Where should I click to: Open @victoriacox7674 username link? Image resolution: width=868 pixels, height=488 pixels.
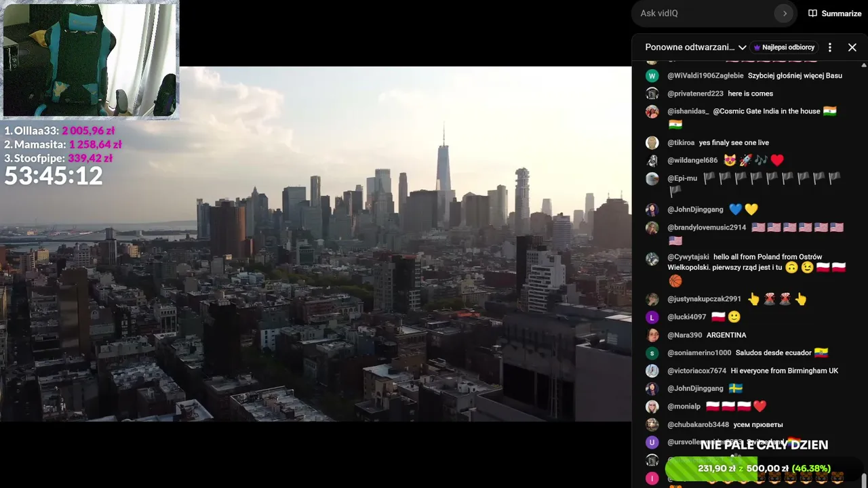pos(696,371)
